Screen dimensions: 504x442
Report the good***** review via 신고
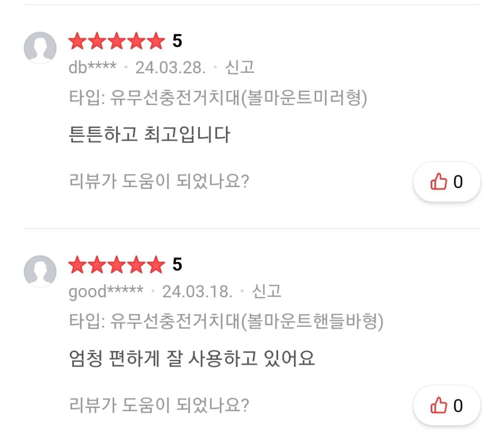tap(266, 291)
